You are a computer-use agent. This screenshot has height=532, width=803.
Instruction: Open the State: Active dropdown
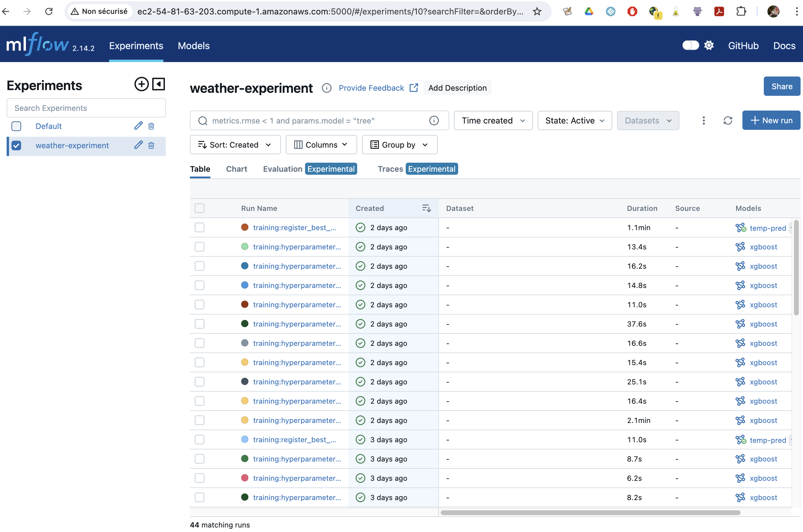tap(575, 120)
